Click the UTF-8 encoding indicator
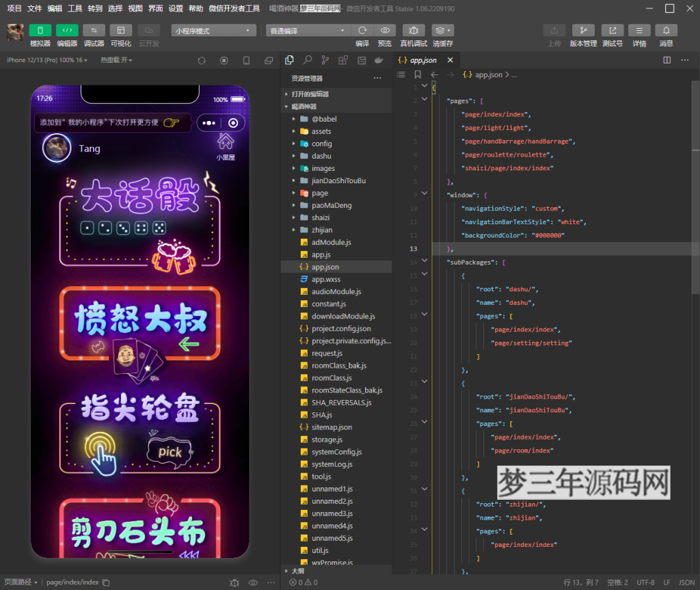Screen dimensions: 700x590 [x=645, y=582]
